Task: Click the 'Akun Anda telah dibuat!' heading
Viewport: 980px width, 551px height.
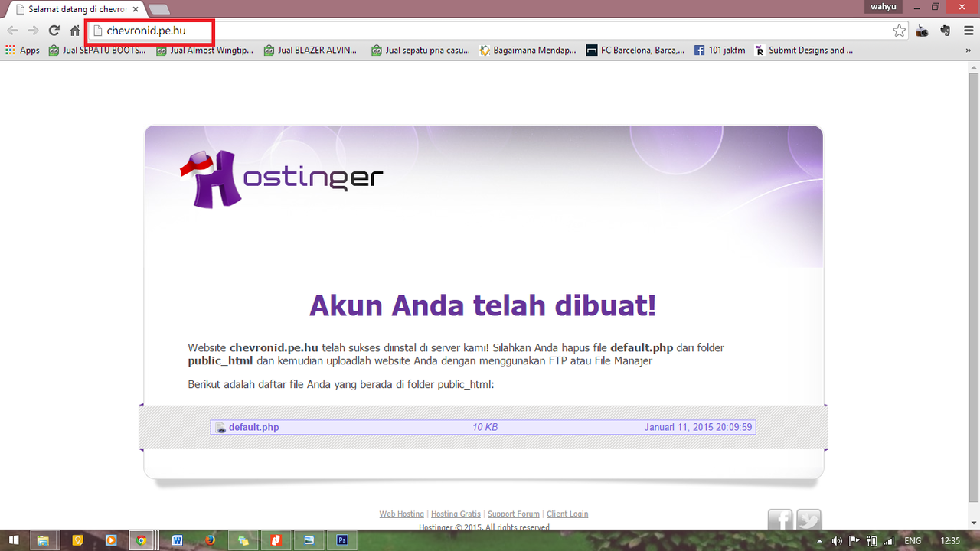Action: click(482, 305)
